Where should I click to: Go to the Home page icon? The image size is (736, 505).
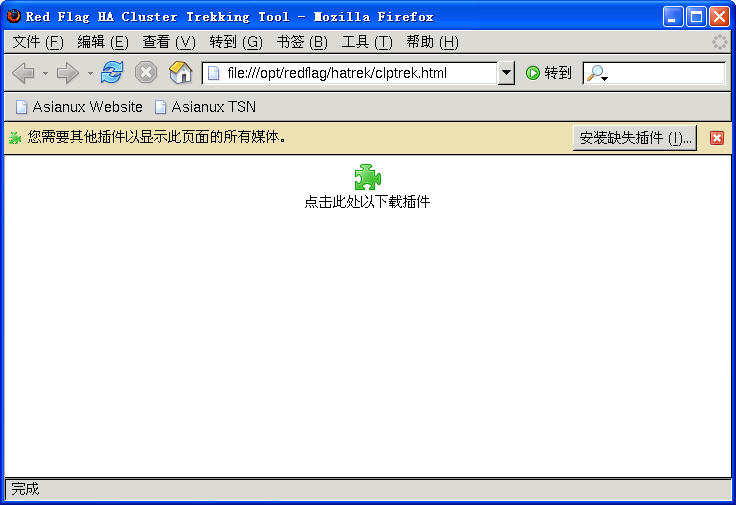click(180, 73)
